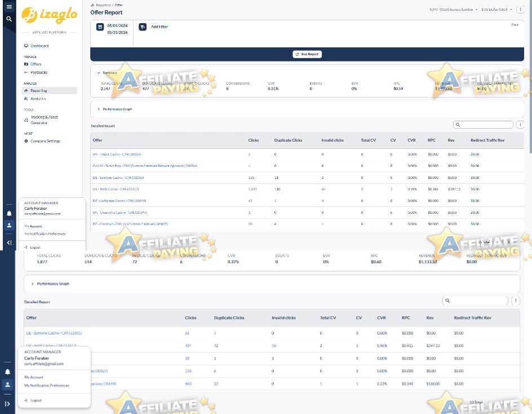The height and width of the screenshot is (414, 532).
Task: Click the Run Report button
Action: coord(307,54)
